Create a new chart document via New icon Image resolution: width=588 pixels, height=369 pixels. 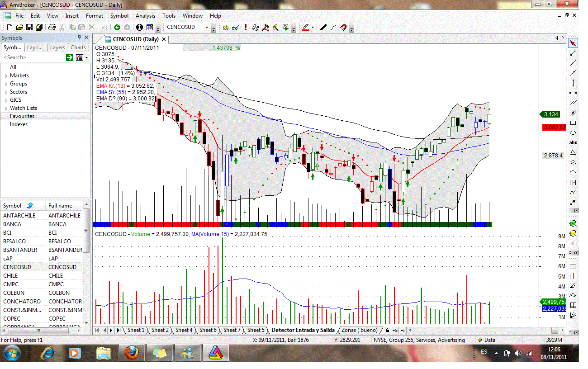pyautogui.click(x=9, y=28)
